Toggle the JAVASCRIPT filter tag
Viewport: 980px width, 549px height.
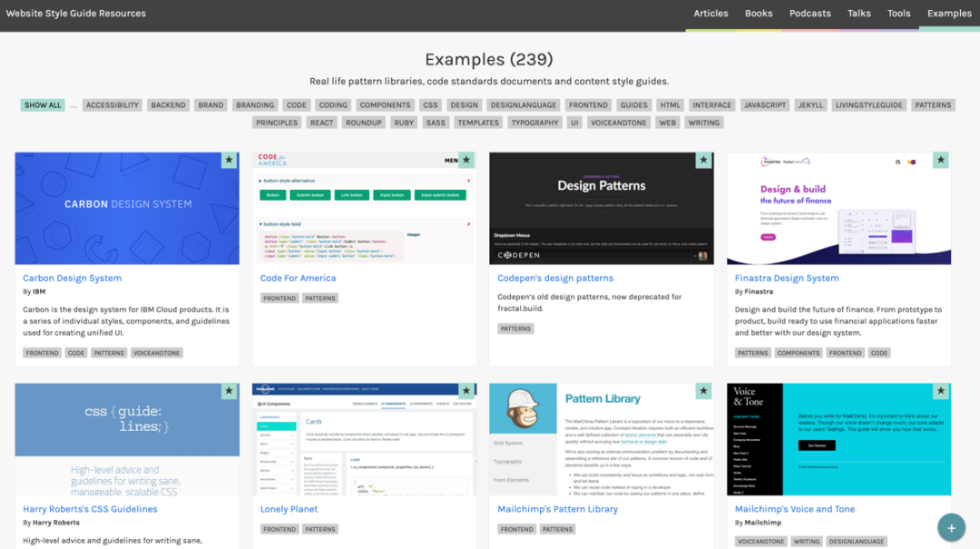(x=765, y=105)
